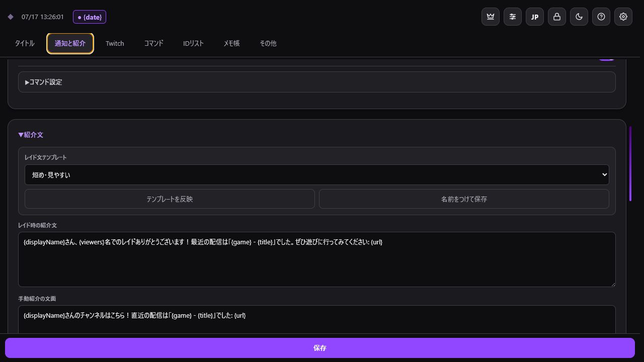The height and width of the screenshot is (362, 644).
Task: Select the 通知と紹介 tab
Action: [x=70, y=43]
